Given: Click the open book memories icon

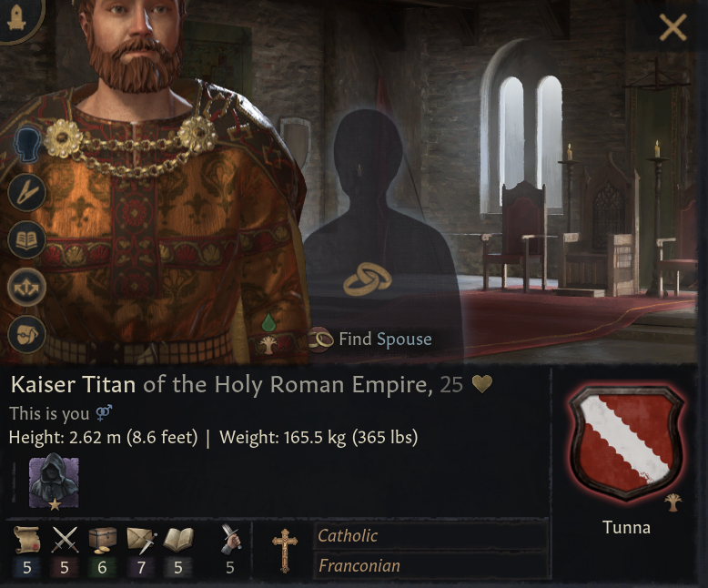Looking at the screenshot, I should (x=27, y=239).
